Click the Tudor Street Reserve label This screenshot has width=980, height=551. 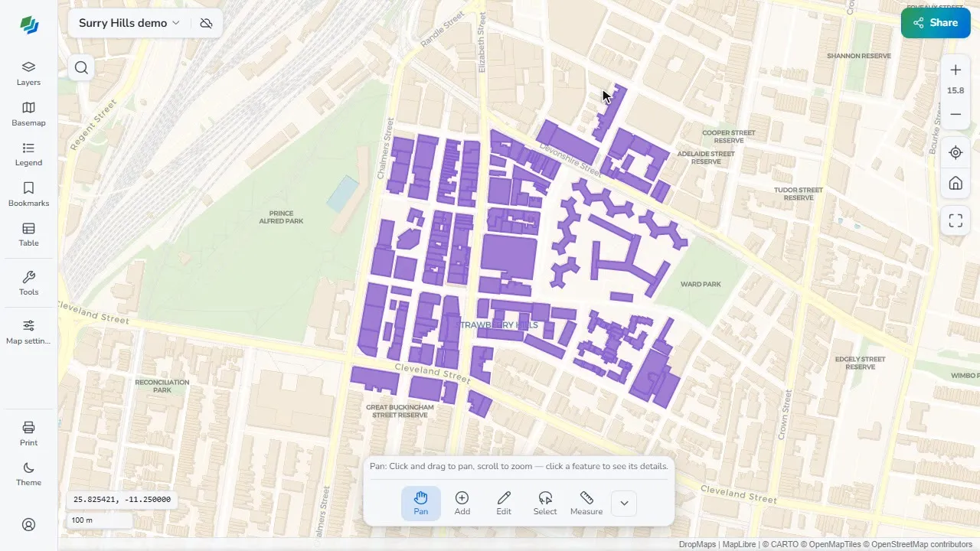pos(799,194)
